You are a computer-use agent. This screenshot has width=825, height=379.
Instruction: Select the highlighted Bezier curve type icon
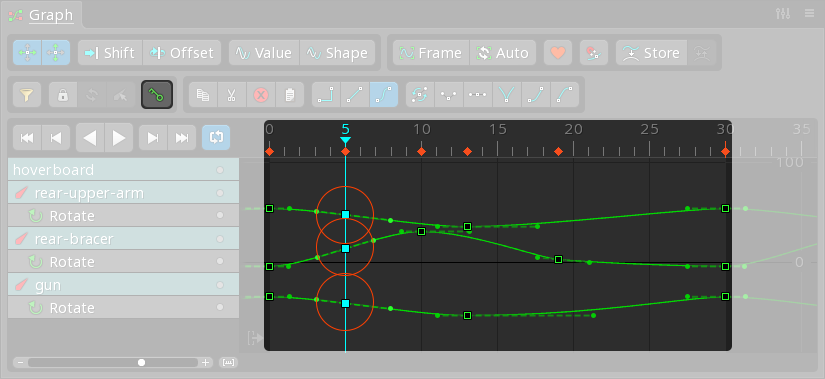point(384,95)
